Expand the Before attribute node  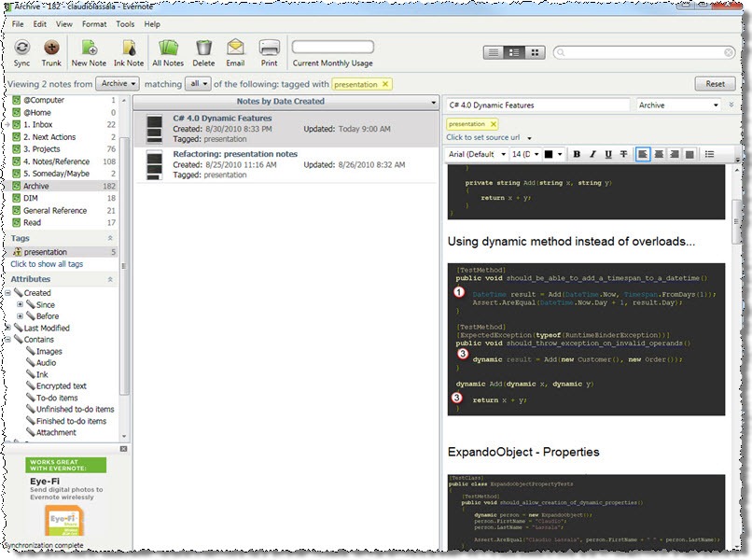click(x=21, y=315)
